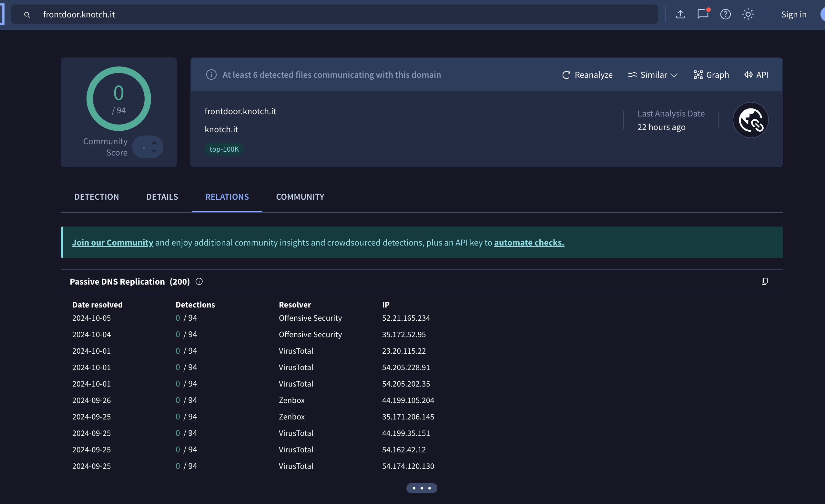This screenshot has height=504, width=825.
Task: Click the search magnifier icon
Action: (27, 15)
